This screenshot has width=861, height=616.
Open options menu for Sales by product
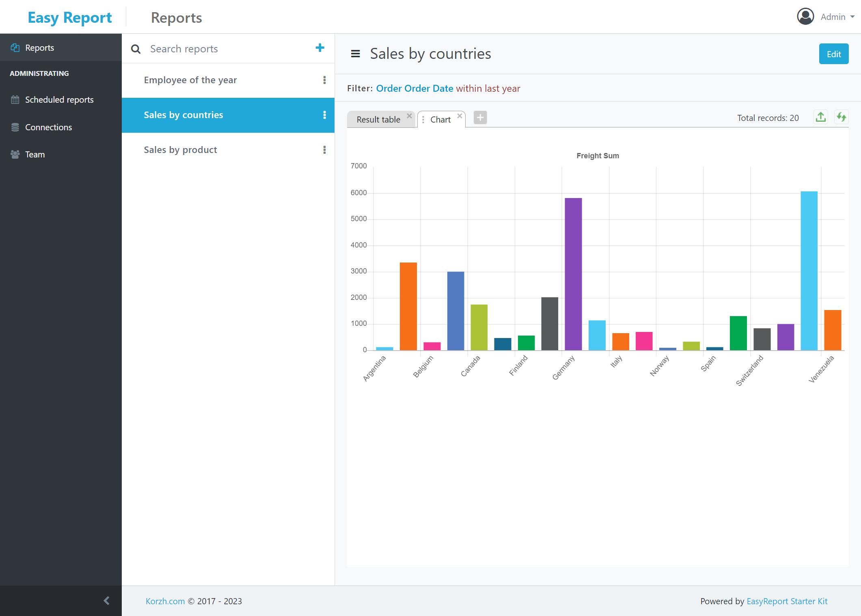[324, 150]
